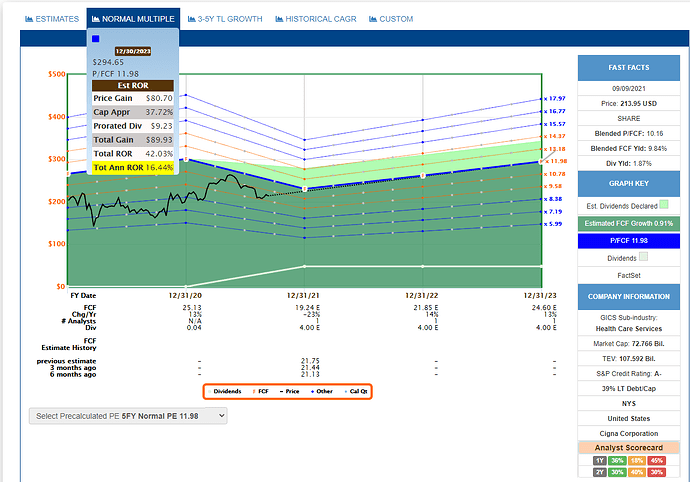
Task: Switch to 3-5Y TL GROWTH tab
Action: pyautogui.click(x=225, y=19)
